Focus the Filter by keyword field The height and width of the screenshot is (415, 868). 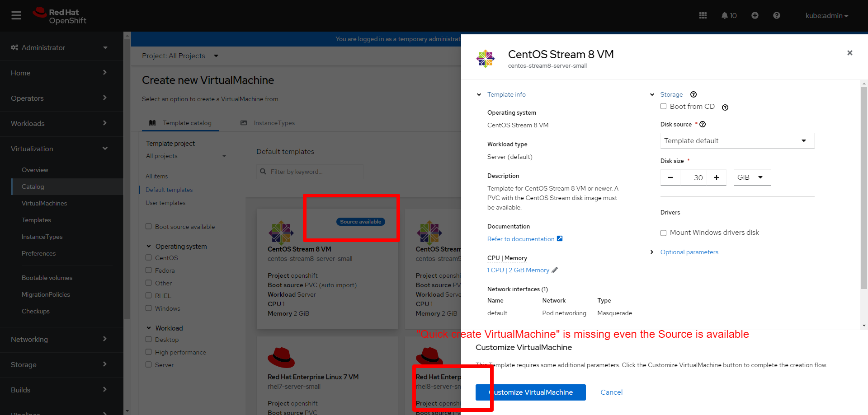coord(310,172)
